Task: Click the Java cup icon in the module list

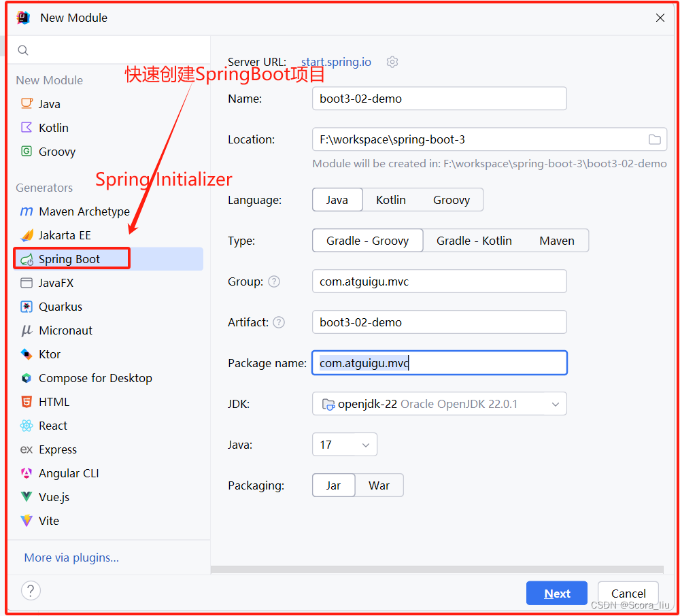Action: click(27, 103)
